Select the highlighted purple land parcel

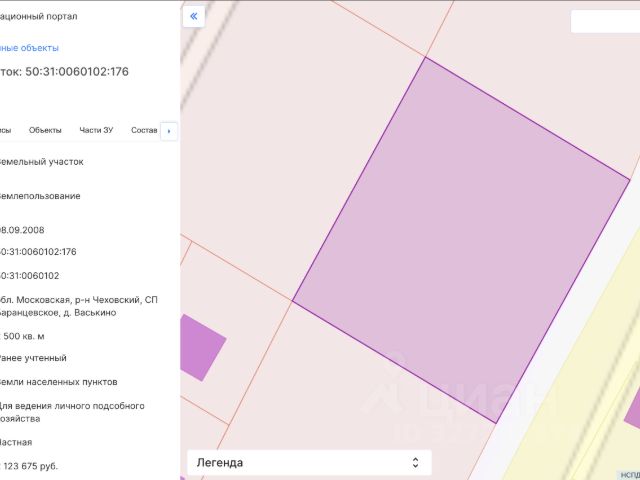click(x=461, y=240)
